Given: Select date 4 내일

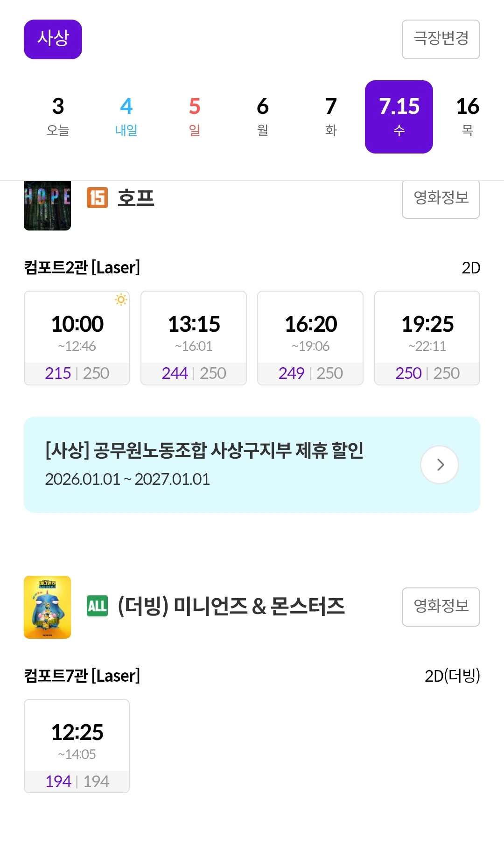Looking at the screenshot, I should 126,117.
